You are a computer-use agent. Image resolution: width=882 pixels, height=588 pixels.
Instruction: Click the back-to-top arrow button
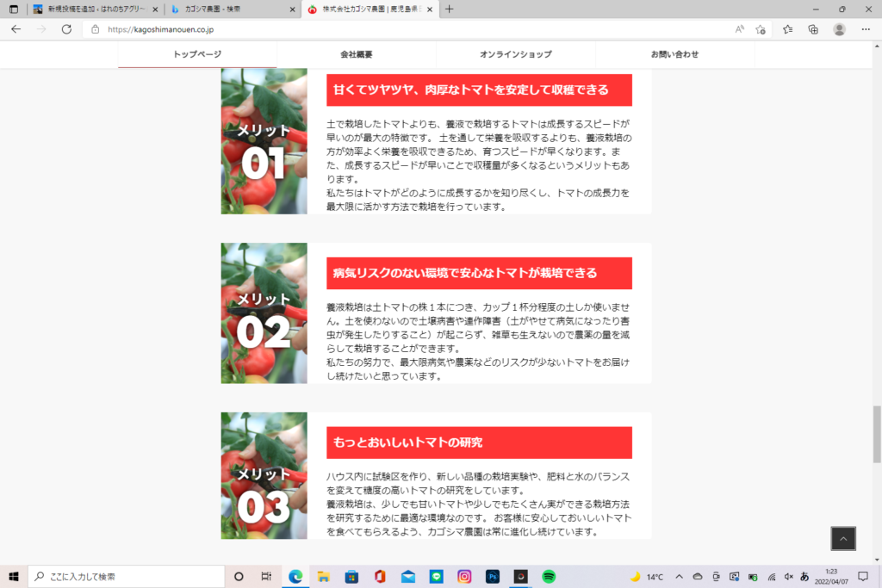click(x=843, y=539)
